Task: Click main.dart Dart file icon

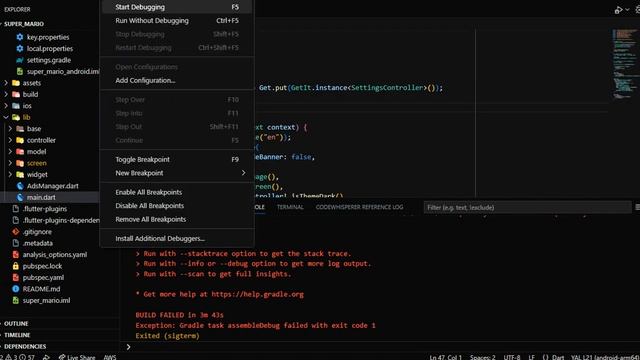Action: 20,197
